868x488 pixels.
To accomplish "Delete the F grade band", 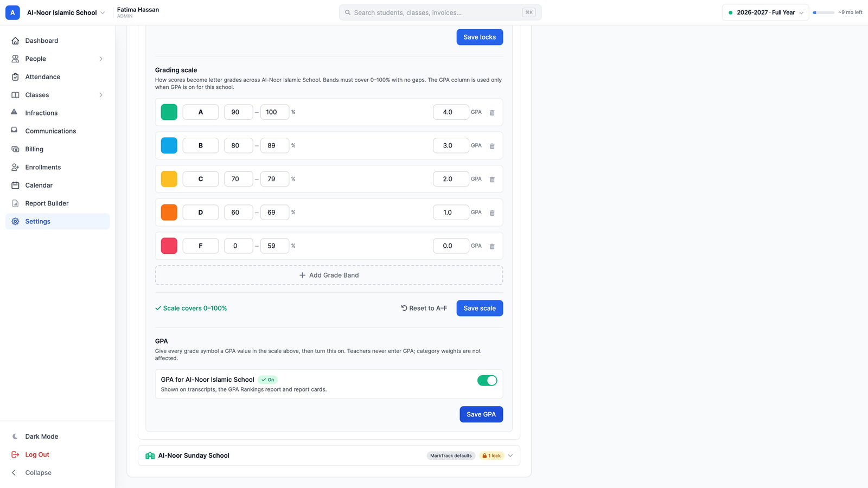I will tap(492, 247).
